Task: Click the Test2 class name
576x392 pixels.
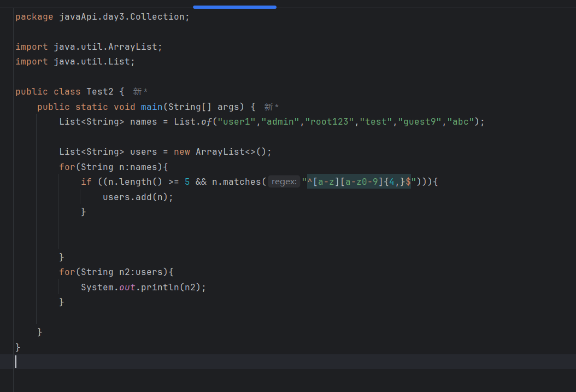Action: pos(100,92)
